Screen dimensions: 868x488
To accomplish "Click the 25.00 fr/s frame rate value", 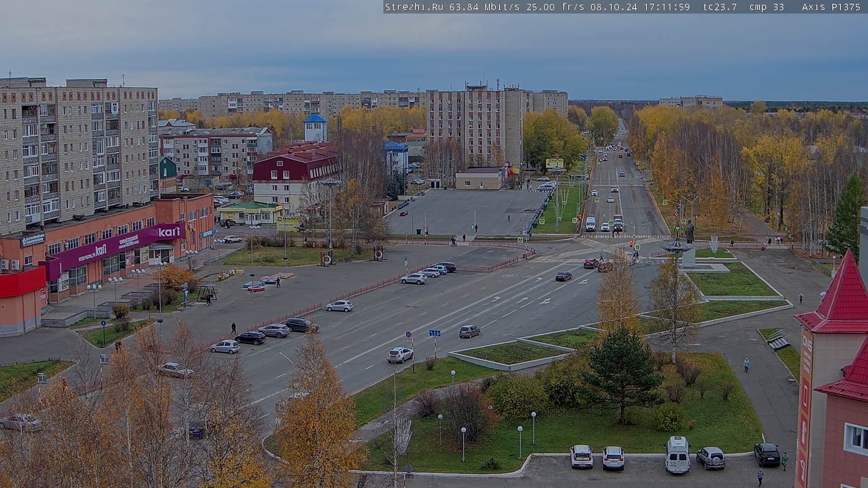I will point(555,7).
